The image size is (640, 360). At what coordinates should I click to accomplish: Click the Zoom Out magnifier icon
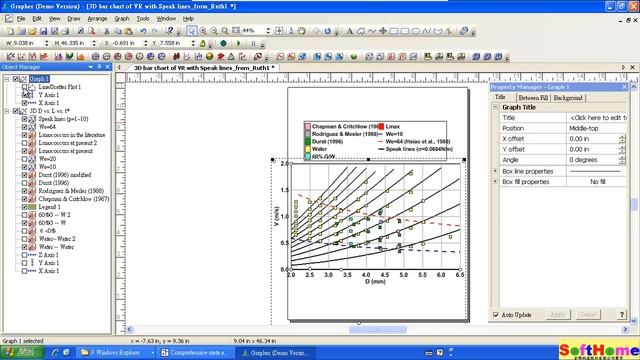214,31
